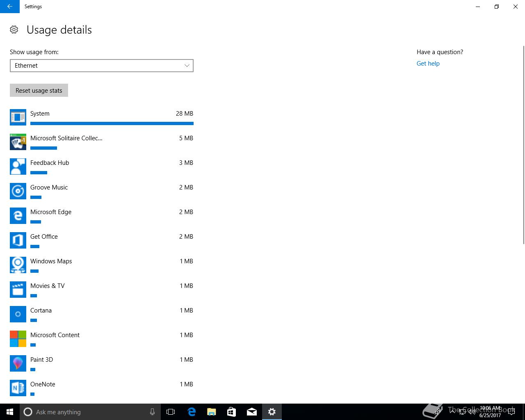Click the vertical scrollbar of the page
This screenshot has height=420, width=525.
click(523, 145)
